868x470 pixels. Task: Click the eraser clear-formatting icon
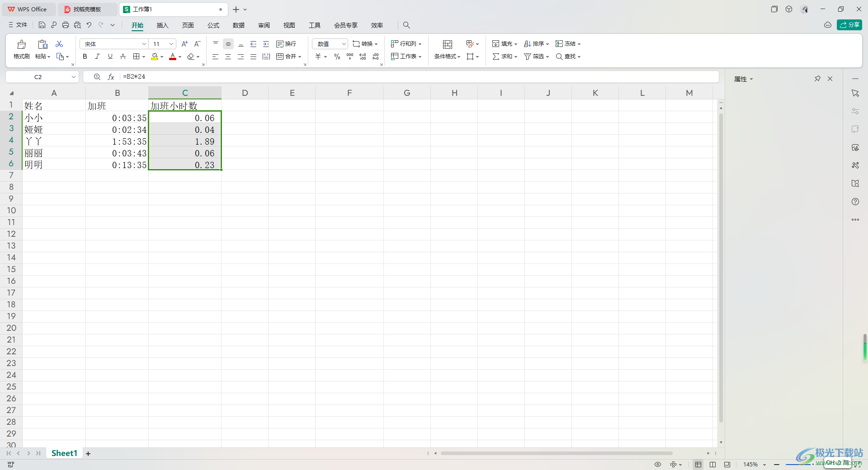[x=191, y=56]
